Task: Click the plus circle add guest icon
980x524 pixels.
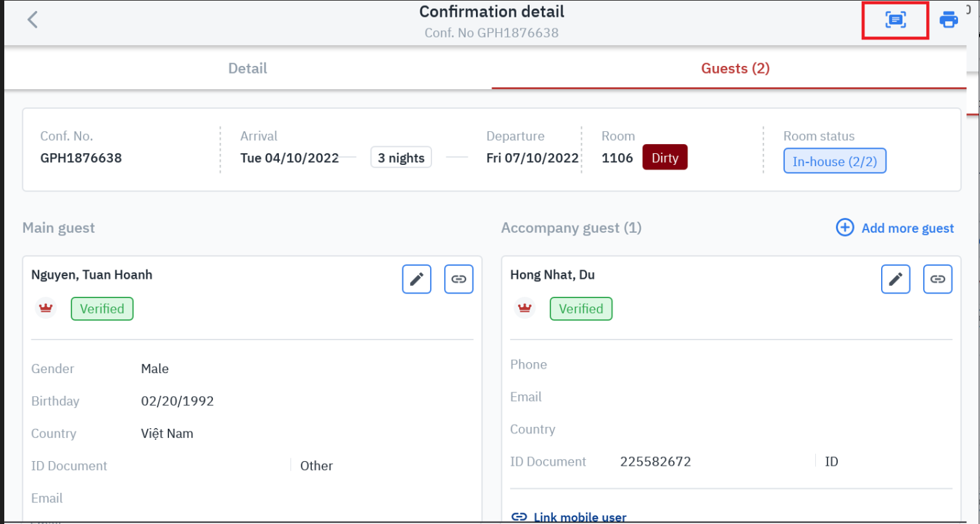Action: [845, 228]
